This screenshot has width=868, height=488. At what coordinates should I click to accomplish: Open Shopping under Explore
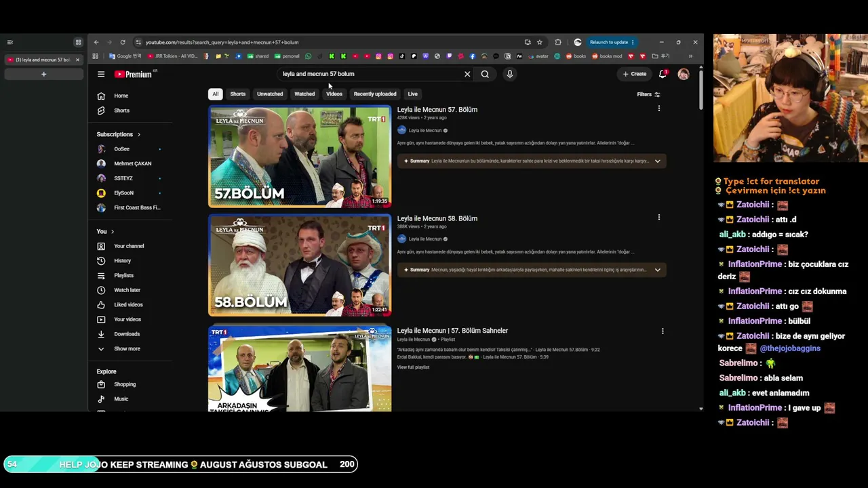(x=129, y=384)
